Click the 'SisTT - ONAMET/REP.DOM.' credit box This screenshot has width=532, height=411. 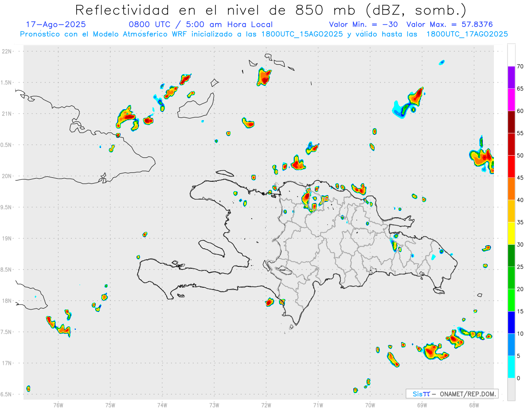[452, 394]
